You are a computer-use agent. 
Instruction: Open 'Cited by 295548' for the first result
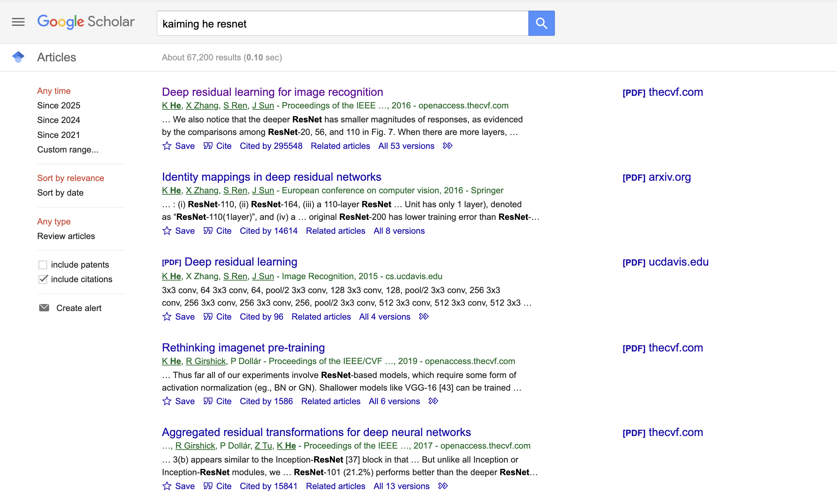tap(271, 146)
